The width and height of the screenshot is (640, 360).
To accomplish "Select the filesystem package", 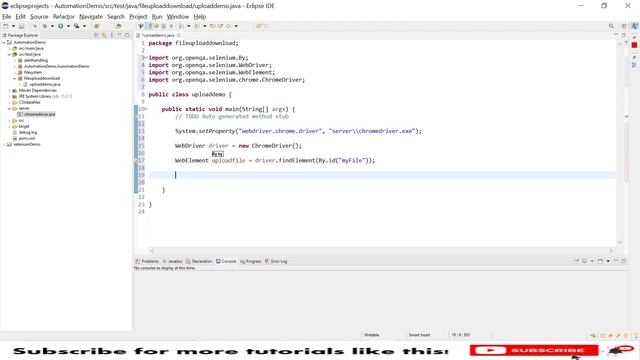I will point(33,72).
